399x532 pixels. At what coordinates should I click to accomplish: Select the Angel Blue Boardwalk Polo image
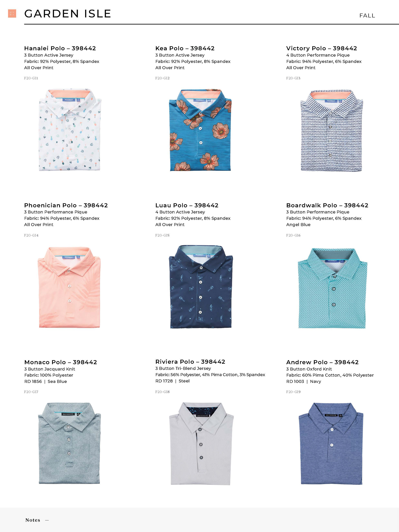[x=332, y=288]
